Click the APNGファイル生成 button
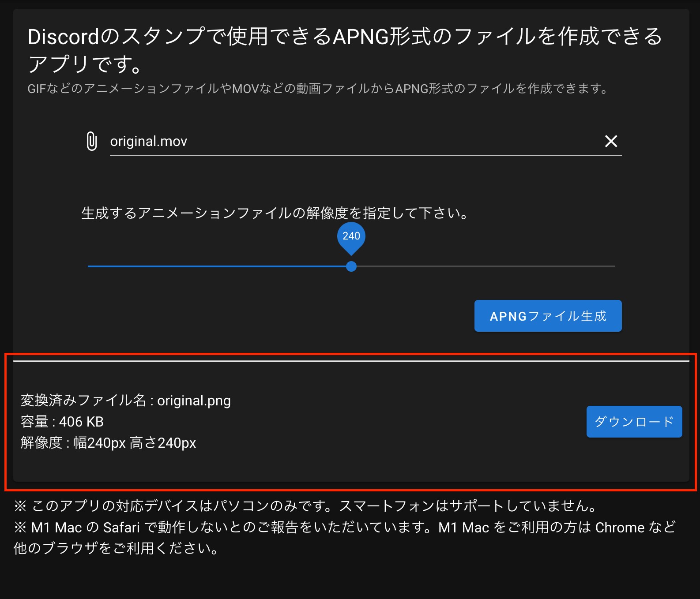 (548, 316)
